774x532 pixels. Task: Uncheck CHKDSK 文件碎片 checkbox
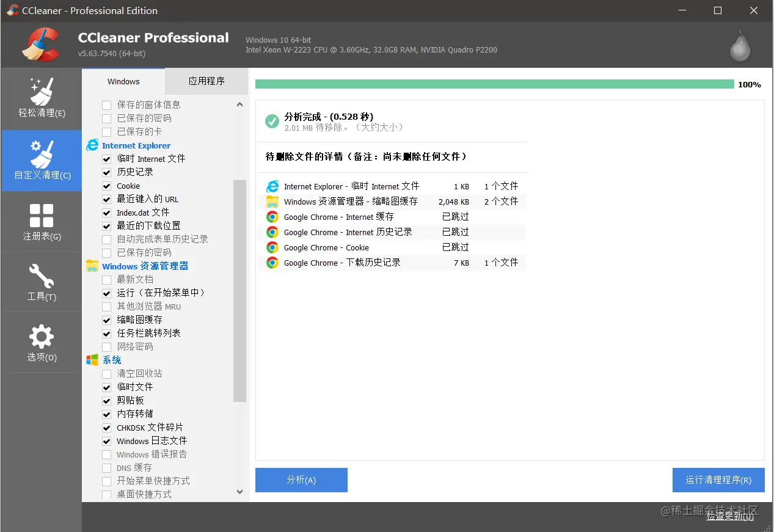[x=107, y=428]
